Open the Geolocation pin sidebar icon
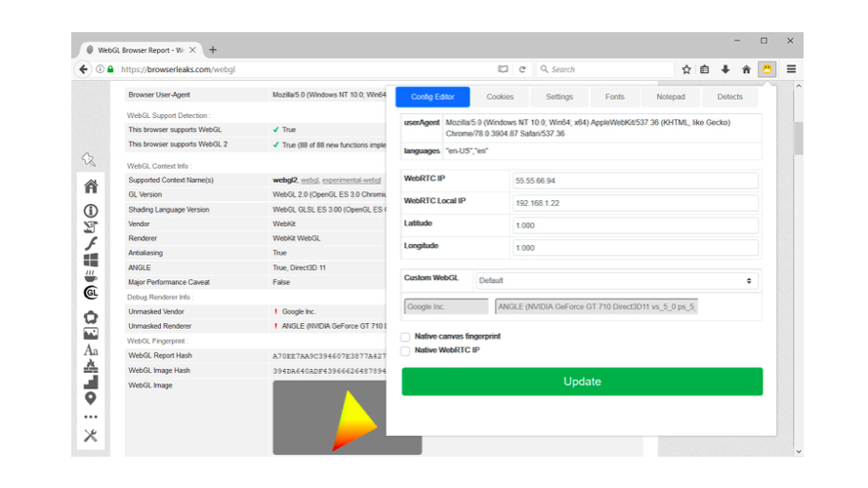Screen dimensions: 868x488 (x=91, y=398)
